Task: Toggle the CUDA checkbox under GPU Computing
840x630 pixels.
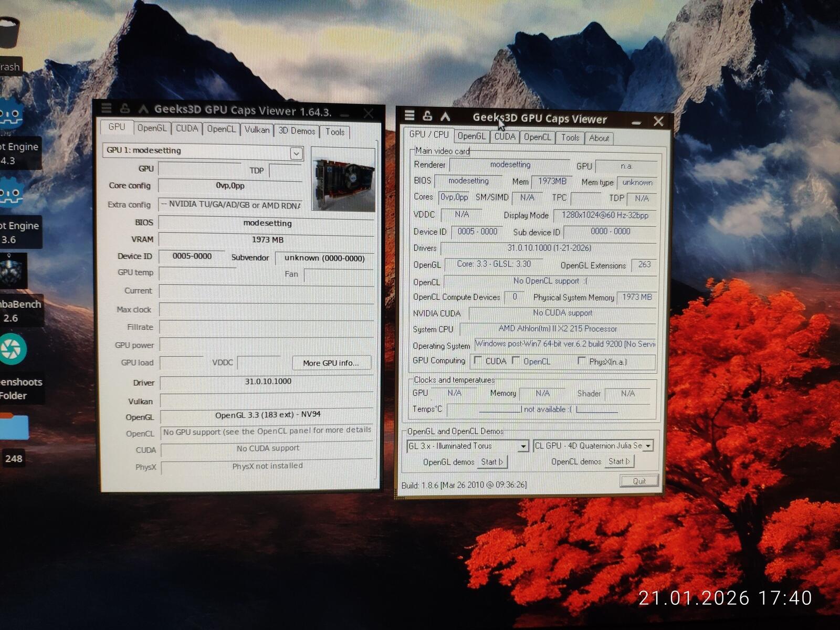Action: [478, 360]
